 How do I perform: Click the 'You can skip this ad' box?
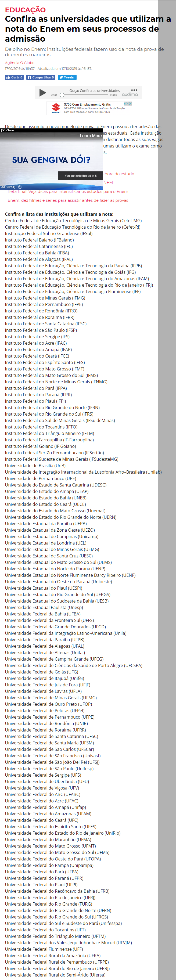pos(81,176)
